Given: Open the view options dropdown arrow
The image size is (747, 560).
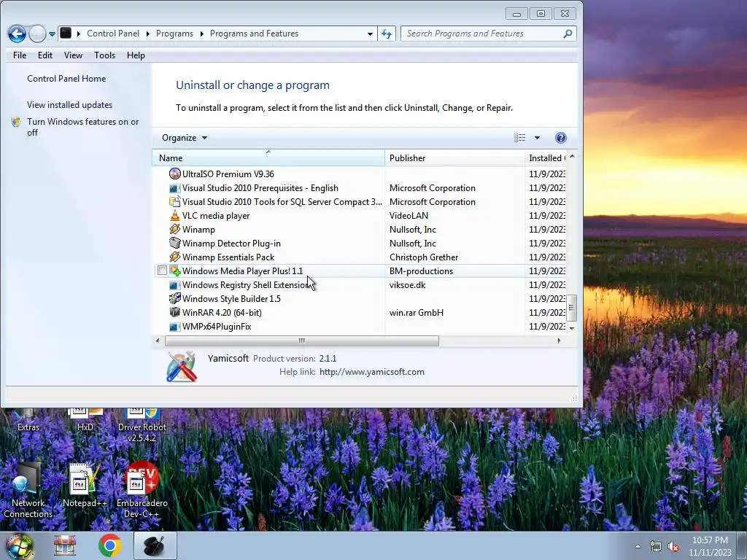Looking at the screenshot, I should point(537,138).
